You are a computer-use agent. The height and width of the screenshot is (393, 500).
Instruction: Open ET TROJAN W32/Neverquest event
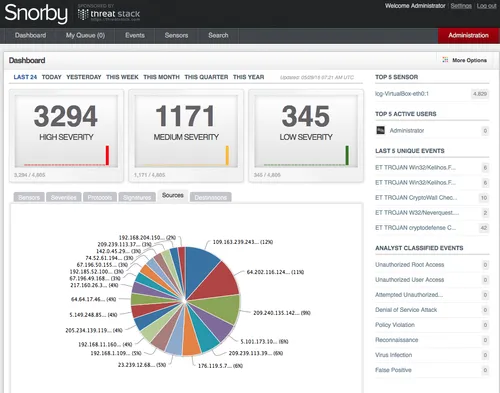[417, 212]
